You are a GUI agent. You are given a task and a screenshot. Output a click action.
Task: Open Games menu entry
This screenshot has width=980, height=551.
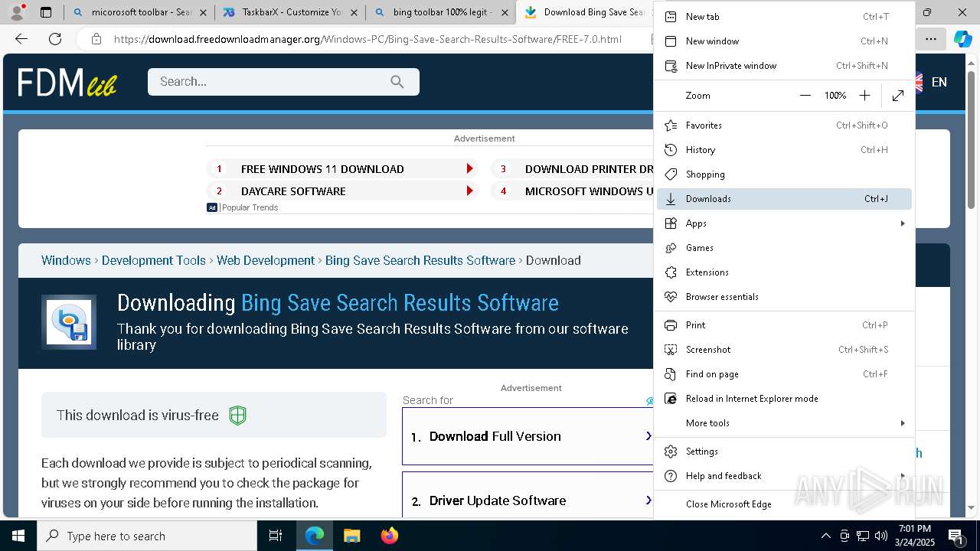click(784, 248)
